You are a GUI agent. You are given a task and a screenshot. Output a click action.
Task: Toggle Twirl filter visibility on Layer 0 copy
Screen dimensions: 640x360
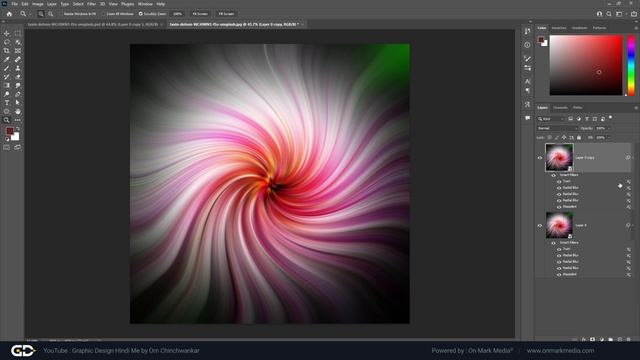point(559,182)
